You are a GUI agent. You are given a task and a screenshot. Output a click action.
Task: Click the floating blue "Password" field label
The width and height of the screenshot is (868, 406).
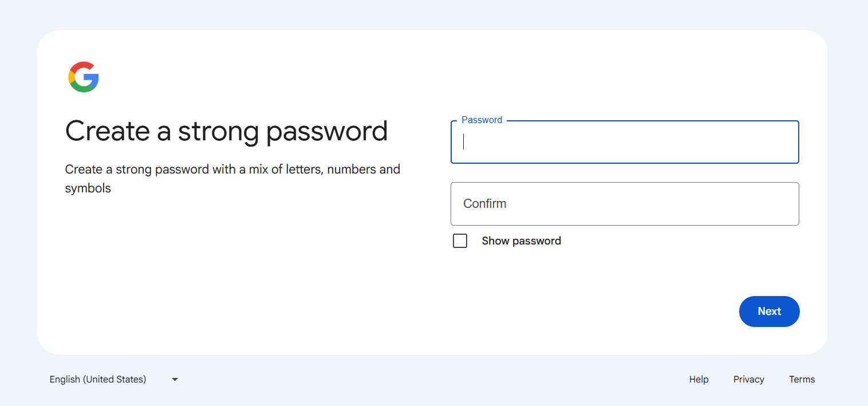tap(482, 120)
